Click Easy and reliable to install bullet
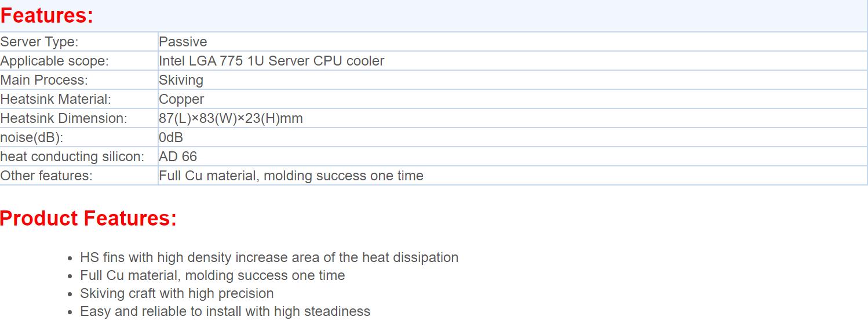This screenshot has width=868, height=320. point(225,311)
